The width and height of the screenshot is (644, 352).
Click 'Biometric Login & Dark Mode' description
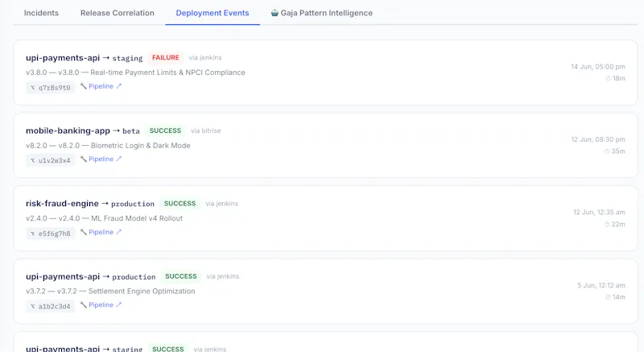tap(140, 146)
